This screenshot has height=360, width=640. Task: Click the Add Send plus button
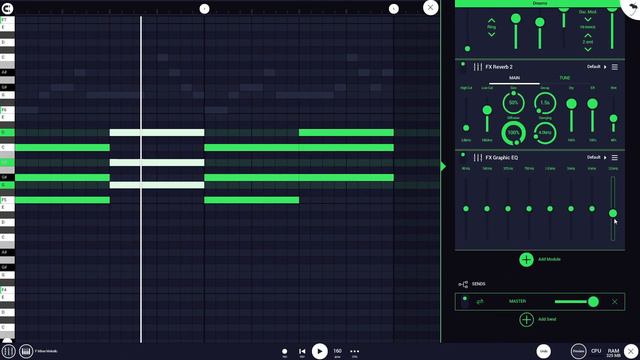(x=527, y=319)
